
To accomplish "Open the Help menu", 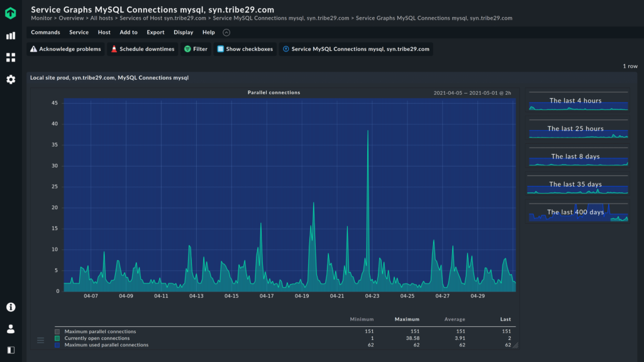I will 208,32.
